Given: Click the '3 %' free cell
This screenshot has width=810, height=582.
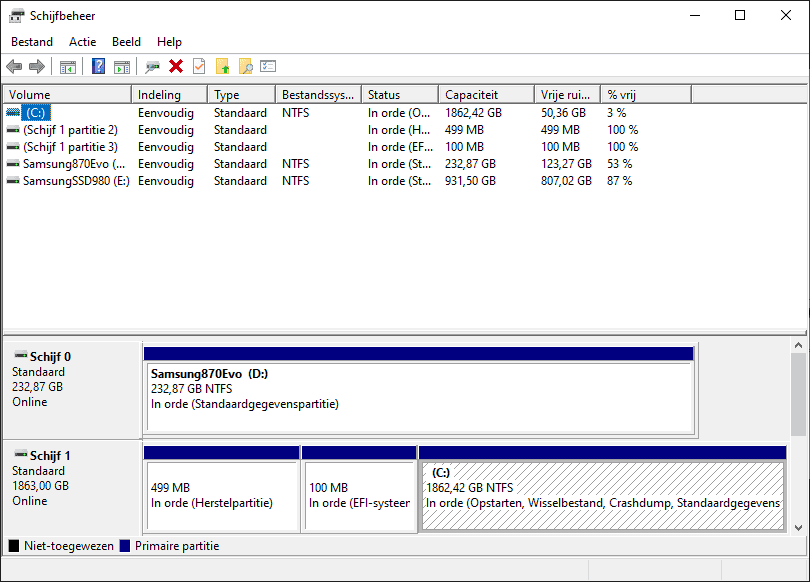Looking at the screenshot, I should (616, 113).
